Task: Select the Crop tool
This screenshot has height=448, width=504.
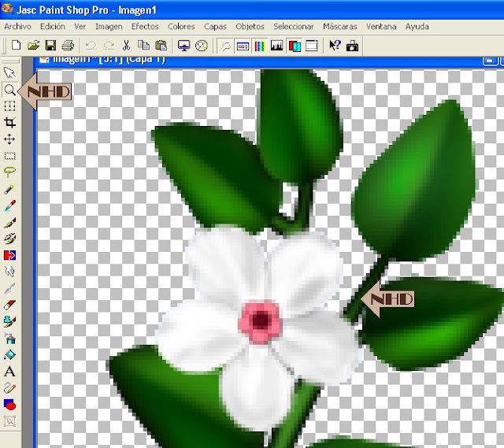Action: [x=9, y=123]
